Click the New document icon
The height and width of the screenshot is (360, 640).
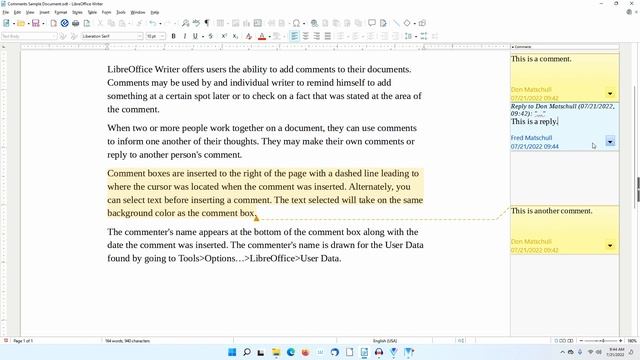7,23
